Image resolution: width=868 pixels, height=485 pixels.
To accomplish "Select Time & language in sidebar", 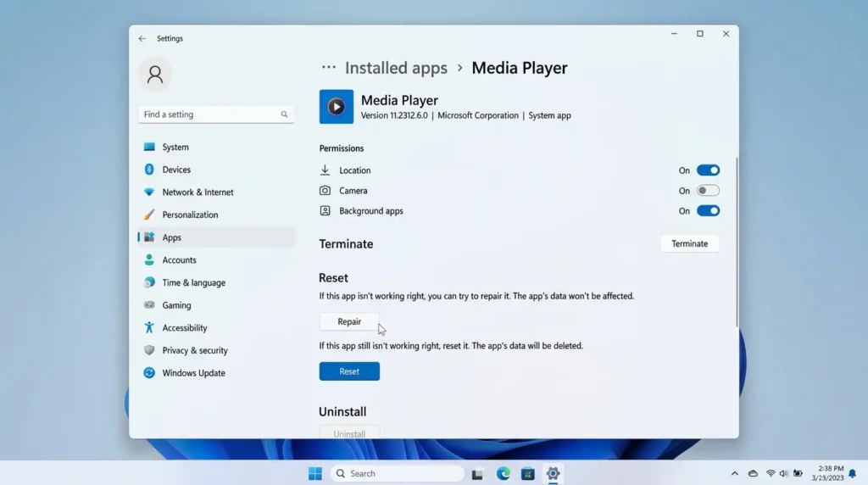I will [216, 282].
